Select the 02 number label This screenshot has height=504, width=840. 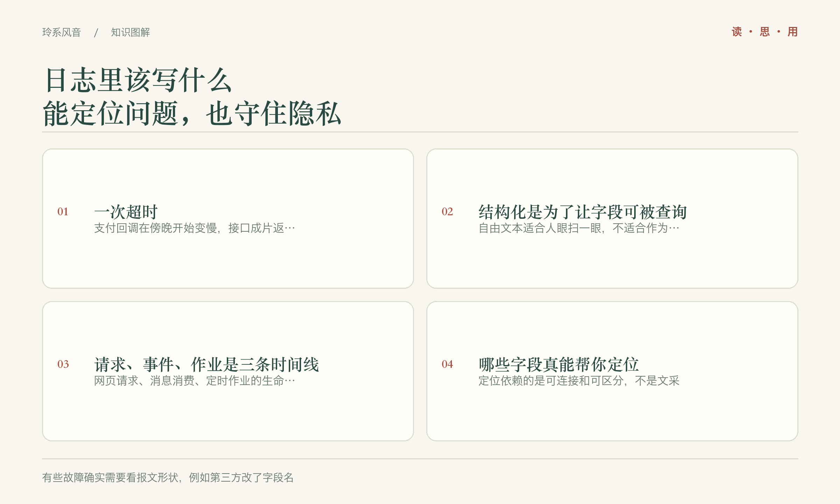coord(447,211)
